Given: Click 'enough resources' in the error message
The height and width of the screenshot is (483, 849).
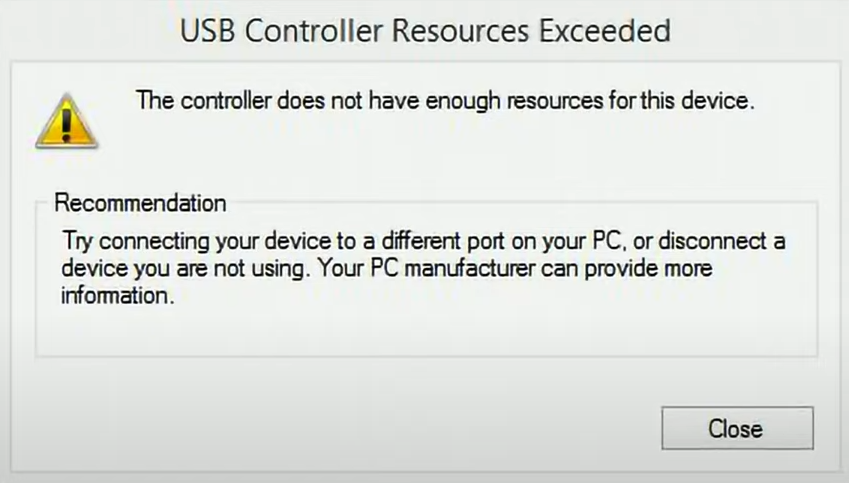Looking at the screenshot, I should (x=514, y=101).
